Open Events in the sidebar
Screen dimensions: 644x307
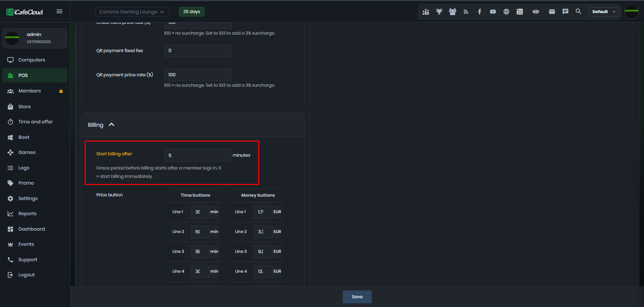35,244
